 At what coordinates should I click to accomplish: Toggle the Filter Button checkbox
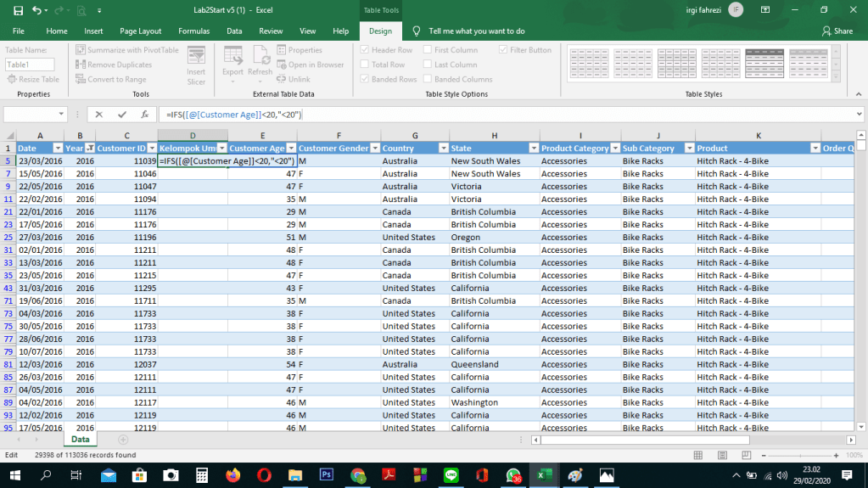[x=504, y=50]
